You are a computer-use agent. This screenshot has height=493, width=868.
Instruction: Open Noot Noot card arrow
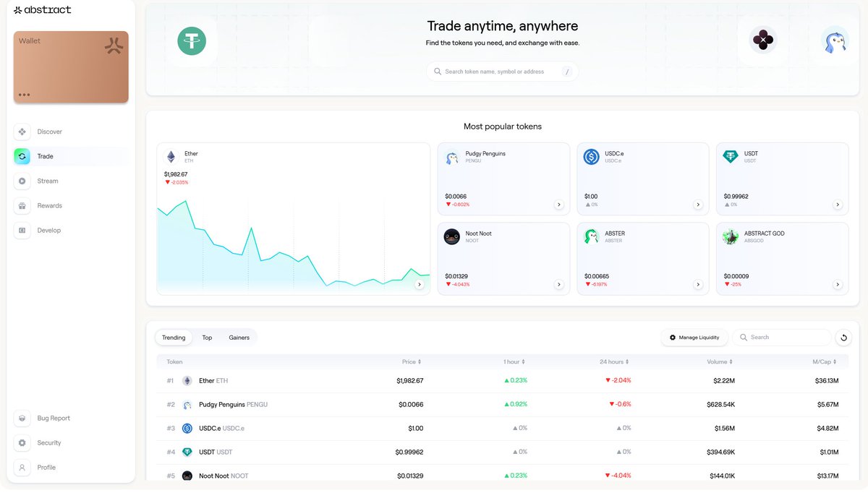(x=558, y=285)
